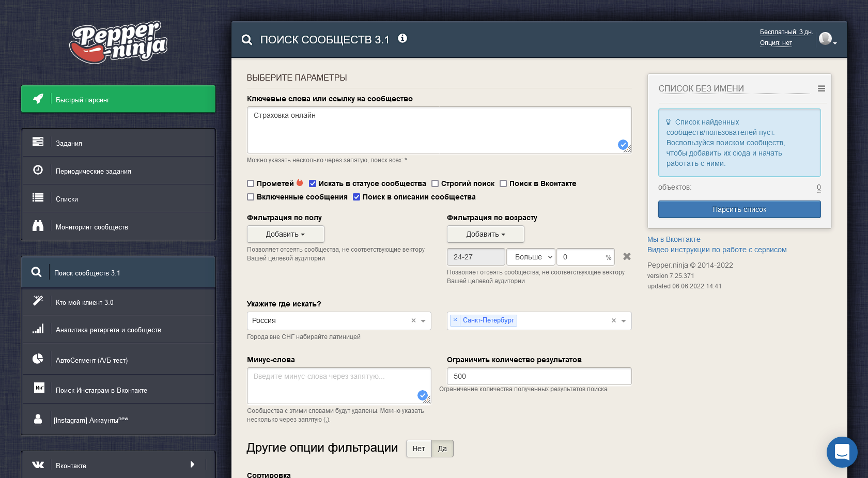Image resolution: width=868 pixels, height=478 pixels.
Task: Open Списки menu item
Action: pos(118,198)
